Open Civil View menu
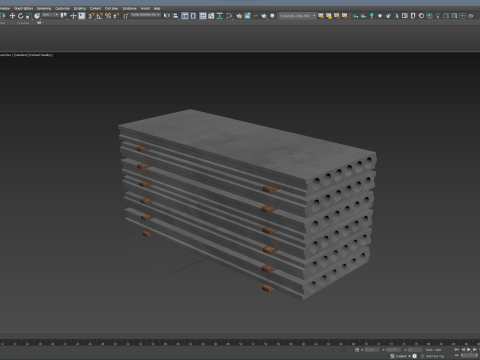This screenshot has height=360, width=480. tap(112, 8)
